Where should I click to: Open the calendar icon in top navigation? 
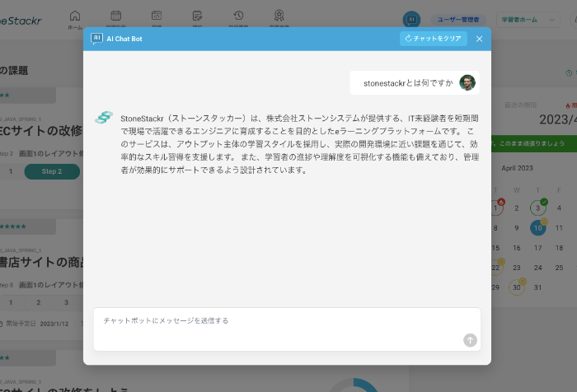[116, 16]
